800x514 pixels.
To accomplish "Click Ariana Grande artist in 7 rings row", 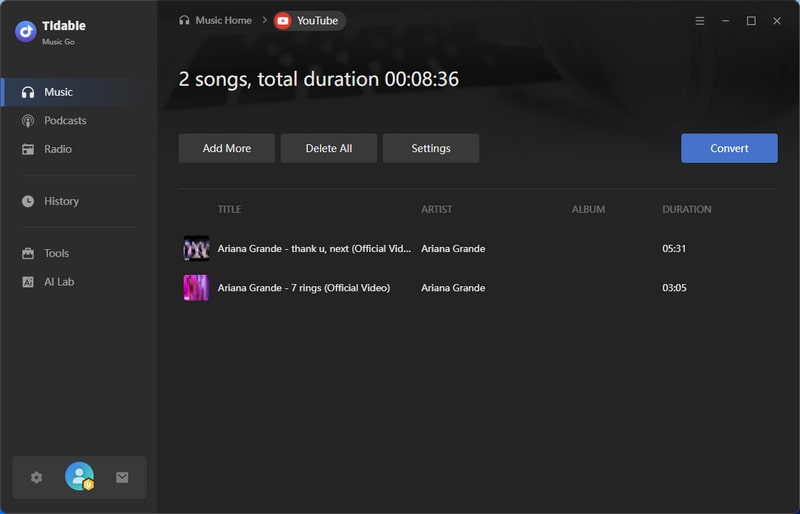I will pos(453,288).
